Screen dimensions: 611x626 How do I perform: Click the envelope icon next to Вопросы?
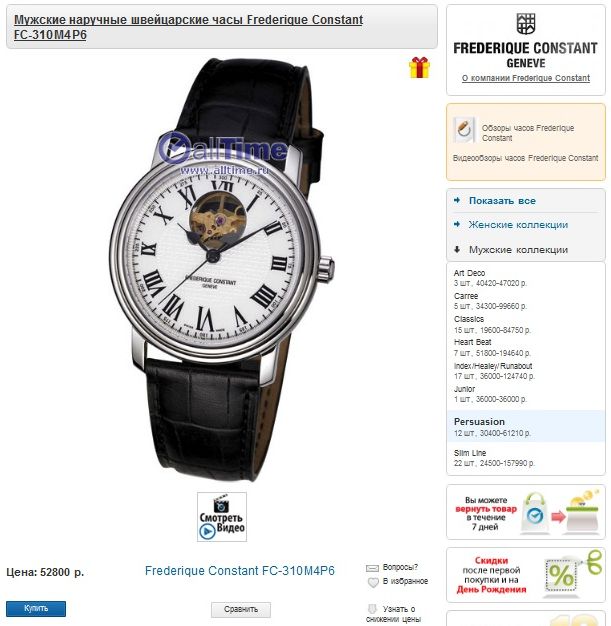click(x=372, y=568)
